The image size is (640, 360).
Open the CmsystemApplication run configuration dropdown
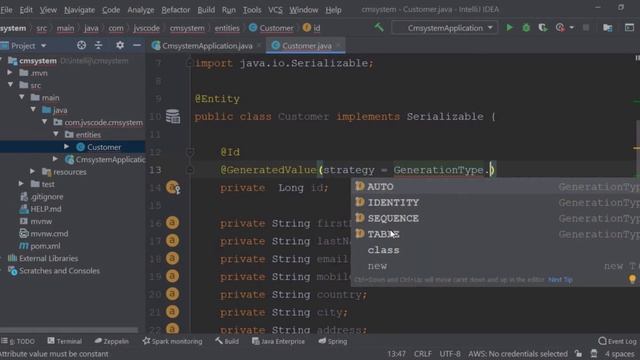(445, 28)
